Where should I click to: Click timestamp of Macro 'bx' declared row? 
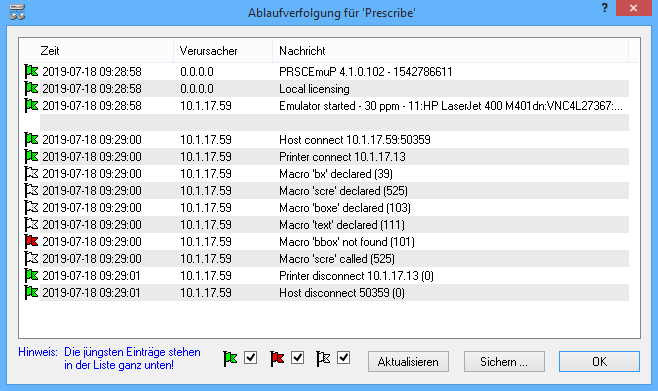[x=92, y=174]
